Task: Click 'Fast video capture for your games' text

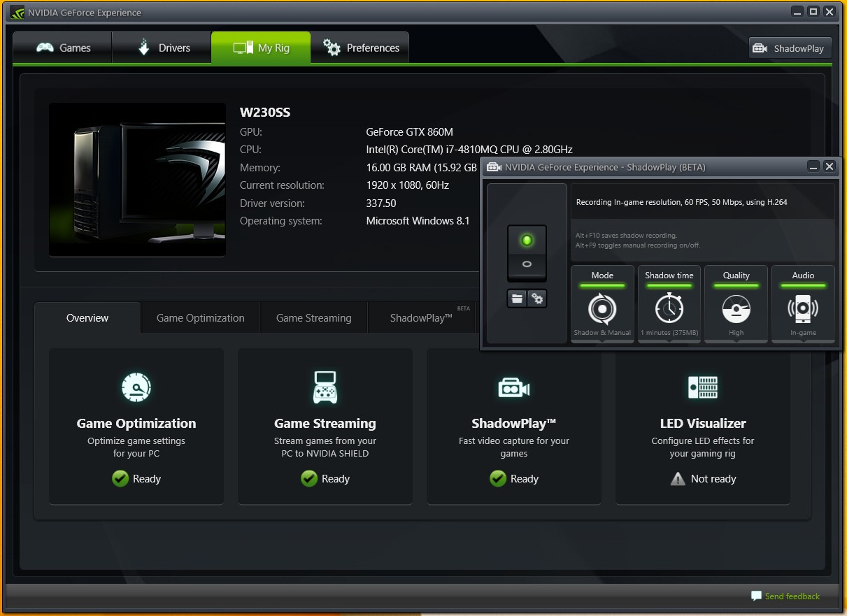Action: [514, 447]
